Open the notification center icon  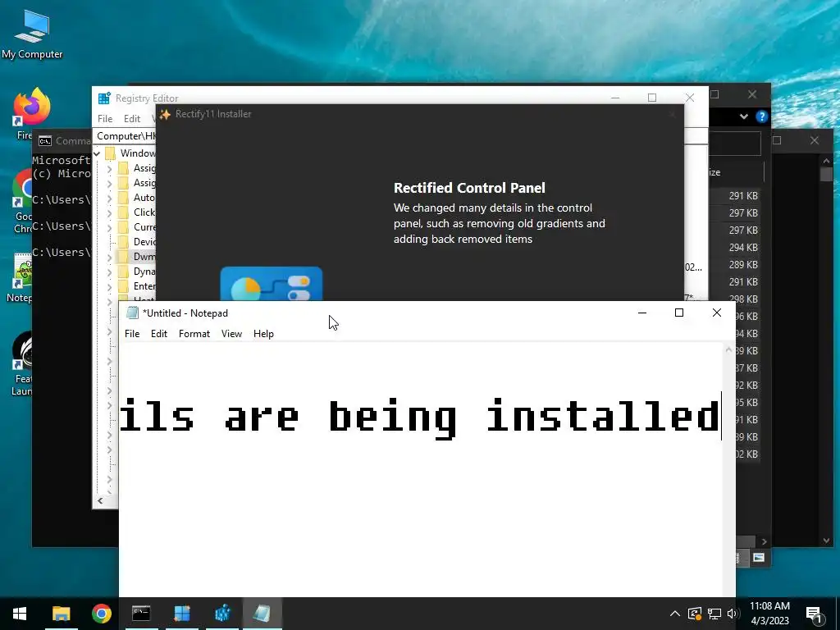tap(815, 615)
